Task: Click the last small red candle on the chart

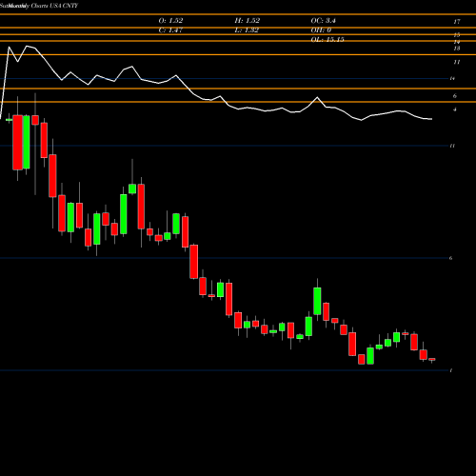Action: point(432,359)
